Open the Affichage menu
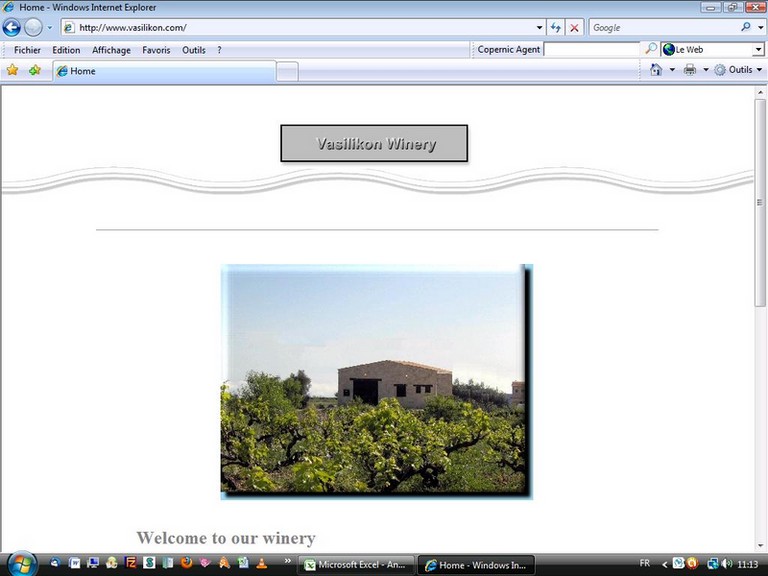 (111, 50)
